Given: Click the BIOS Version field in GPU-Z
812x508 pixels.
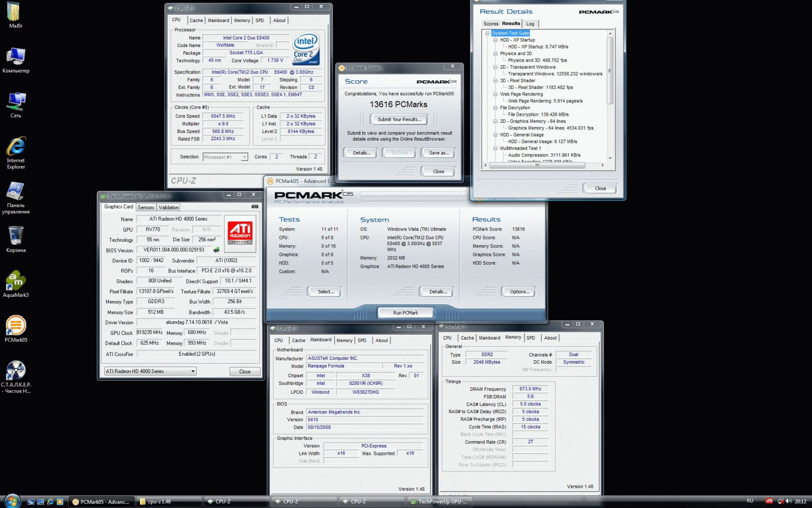Looking at the screenshot, I should pos(174,250).
